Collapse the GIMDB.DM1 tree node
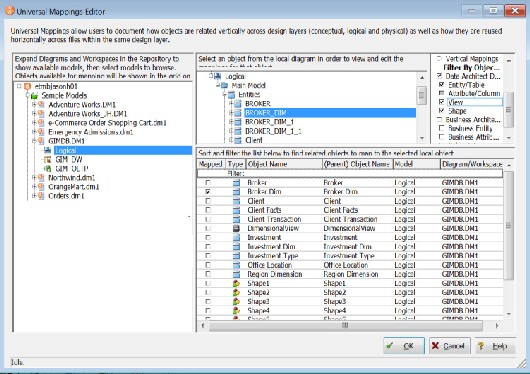 [34, 141]
